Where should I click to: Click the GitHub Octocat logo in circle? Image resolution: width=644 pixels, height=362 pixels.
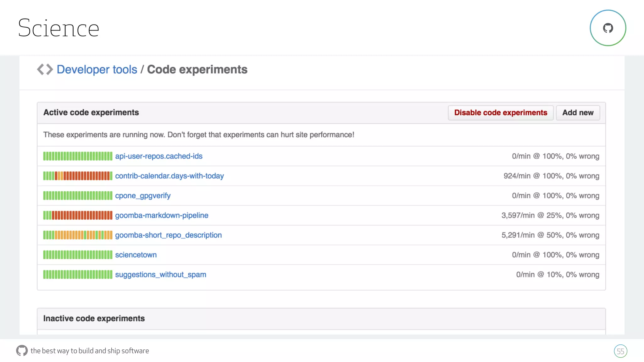tap(608, 28)
